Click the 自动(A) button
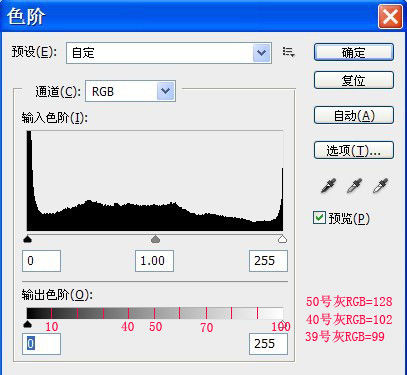407x375 pixels. pos(354,115)
